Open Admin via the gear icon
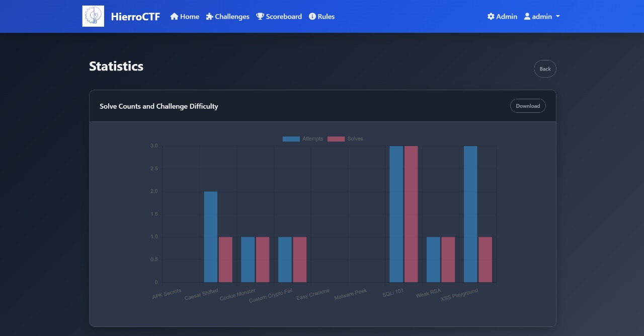Screen dimensions: 644x336 click(x=491, y=16)
